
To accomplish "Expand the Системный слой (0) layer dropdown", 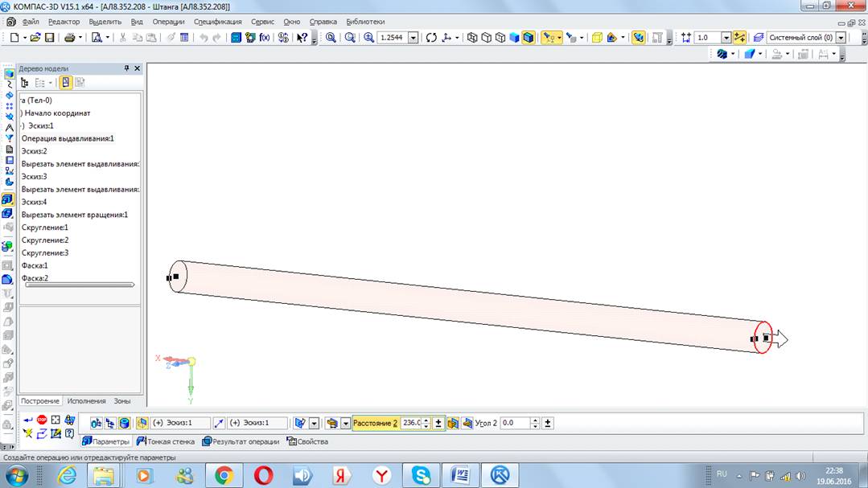I will click(841, 38).
